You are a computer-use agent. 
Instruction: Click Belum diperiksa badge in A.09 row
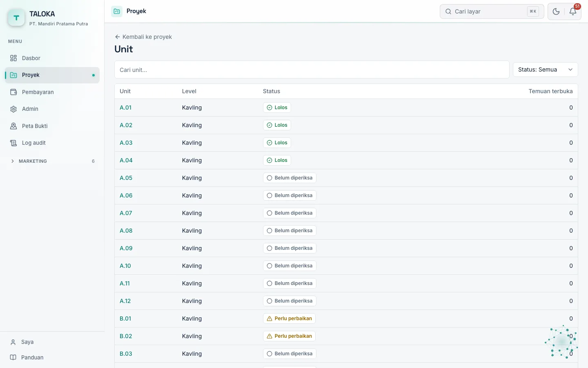[290, 248]
